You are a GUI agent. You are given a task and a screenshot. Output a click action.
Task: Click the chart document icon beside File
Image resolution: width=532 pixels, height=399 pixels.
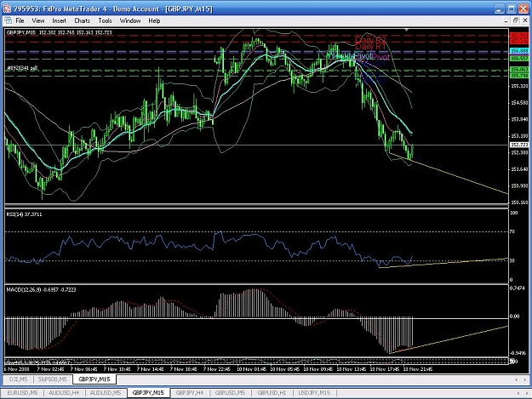(x=9, y=20)
